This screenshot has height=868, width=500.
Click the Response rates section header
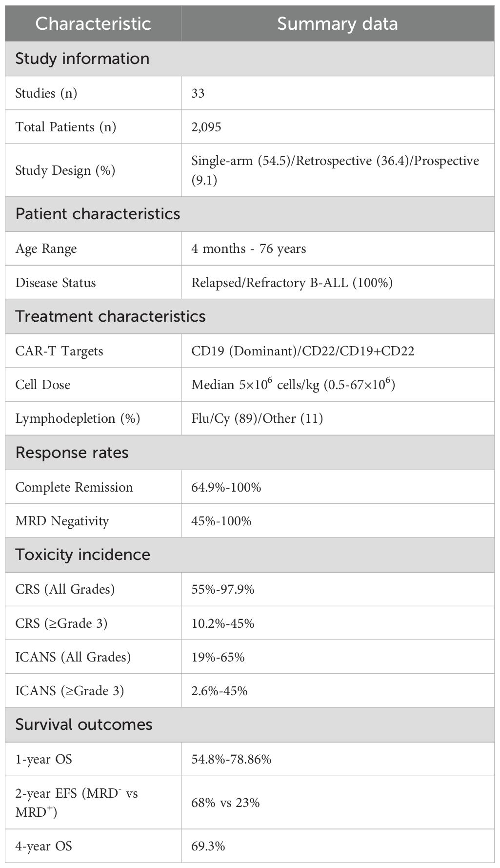click(x=72, y=453)
